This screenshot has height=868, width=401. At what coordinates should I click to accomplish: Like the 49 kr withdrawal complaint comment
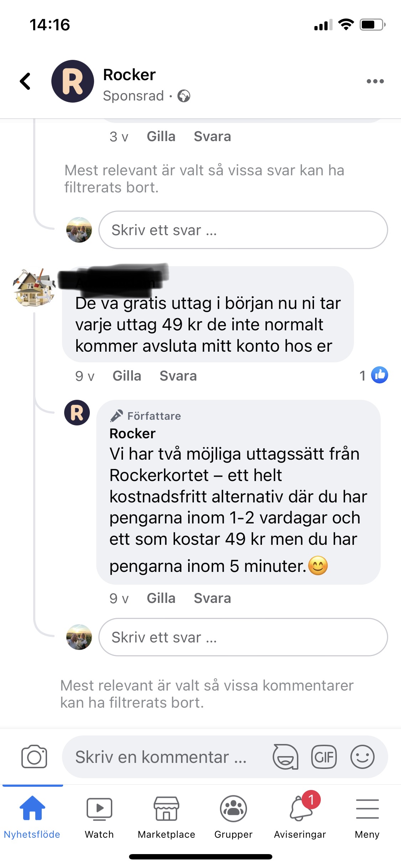click(x=127, y=376)
